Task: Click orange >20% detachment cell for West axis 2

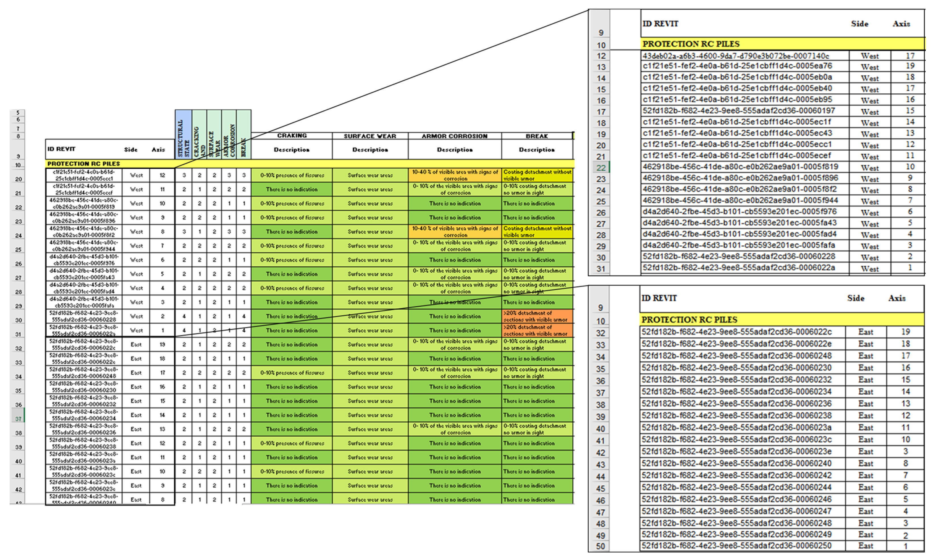Action: coord(537,316)
